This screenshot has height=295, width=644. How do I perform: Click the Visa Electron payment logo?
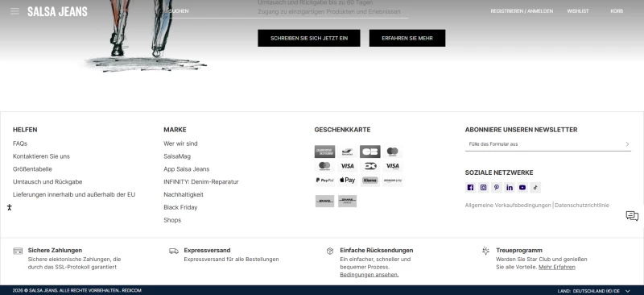coord(393,166)
